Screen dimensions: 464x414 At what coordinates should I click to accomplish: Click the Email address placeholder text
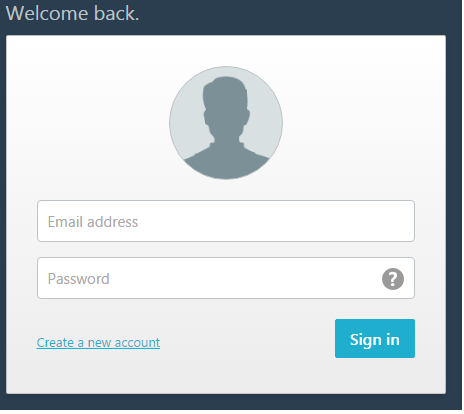[93, 222]
